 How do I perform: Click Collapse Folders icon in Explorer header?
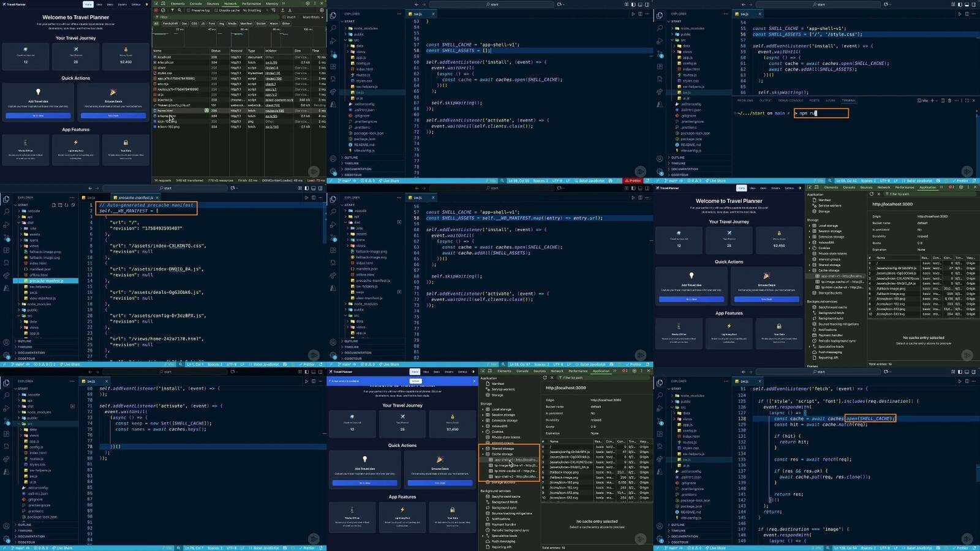point(72,205)
